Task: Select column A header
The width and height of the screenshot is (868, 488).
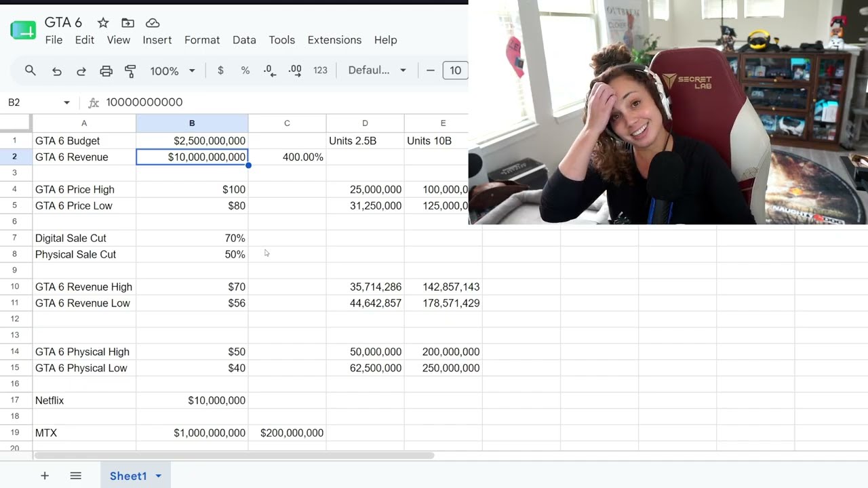Action: click(x=84, y=123)
